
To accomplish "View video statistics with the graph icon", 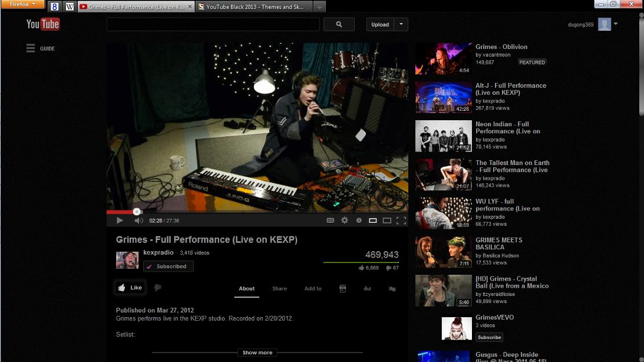I will tap(367, 288).
